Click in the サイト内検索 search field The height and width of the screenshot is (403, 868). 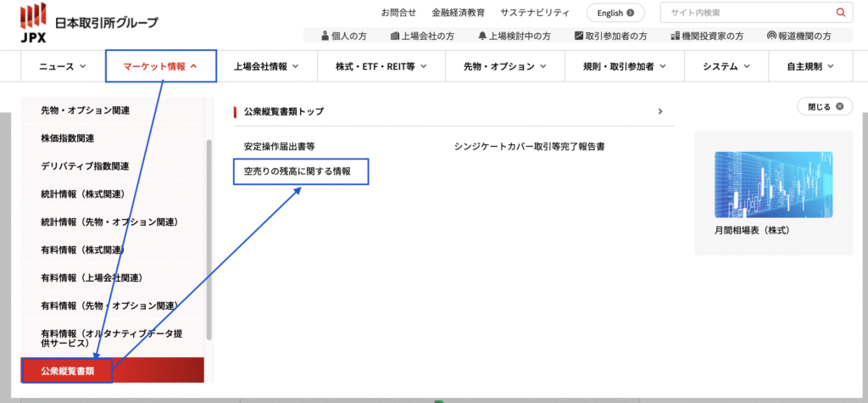[746, 13]
